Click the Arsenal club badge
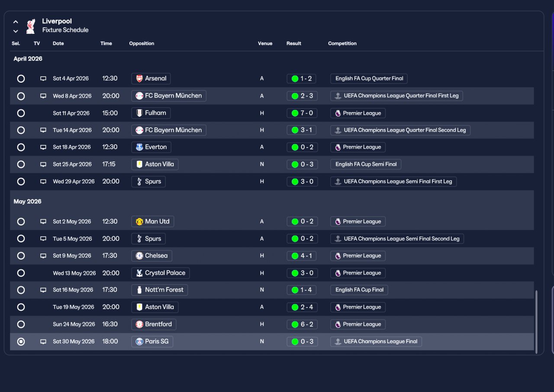This screenshot has width=554, height=392. (139, 79)
